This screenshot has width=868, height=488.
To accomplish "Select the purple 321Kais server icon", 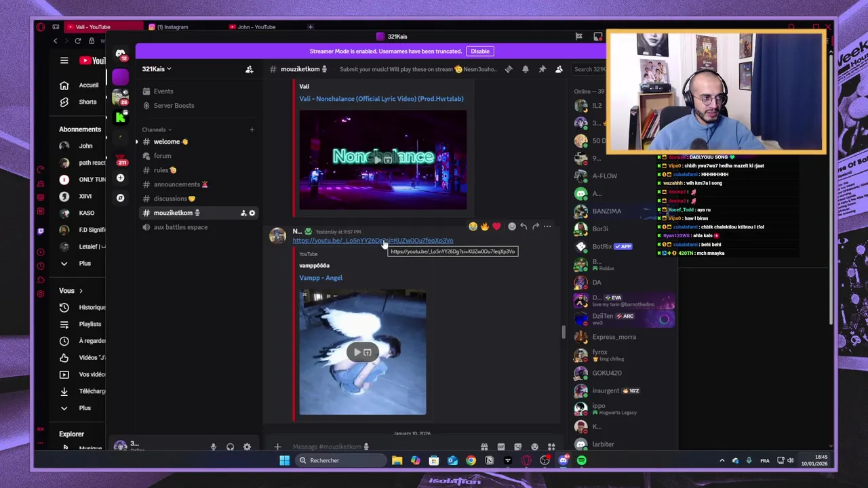I will 120,77.
